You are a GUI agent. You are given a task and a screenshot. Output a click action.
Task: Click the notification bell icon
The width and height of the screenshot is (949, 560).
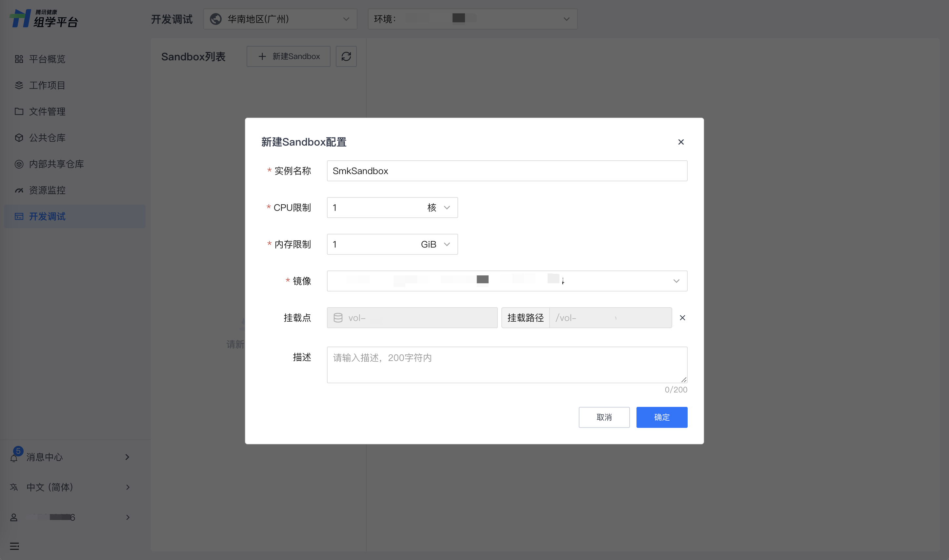pyautogui.click(x=14, y=458)
